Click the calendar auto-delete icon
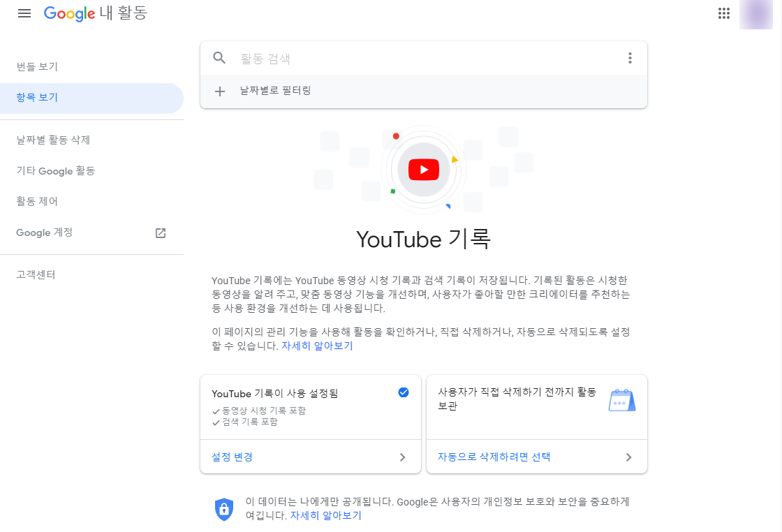Screen dimensions: 782x532 [622, 400]
